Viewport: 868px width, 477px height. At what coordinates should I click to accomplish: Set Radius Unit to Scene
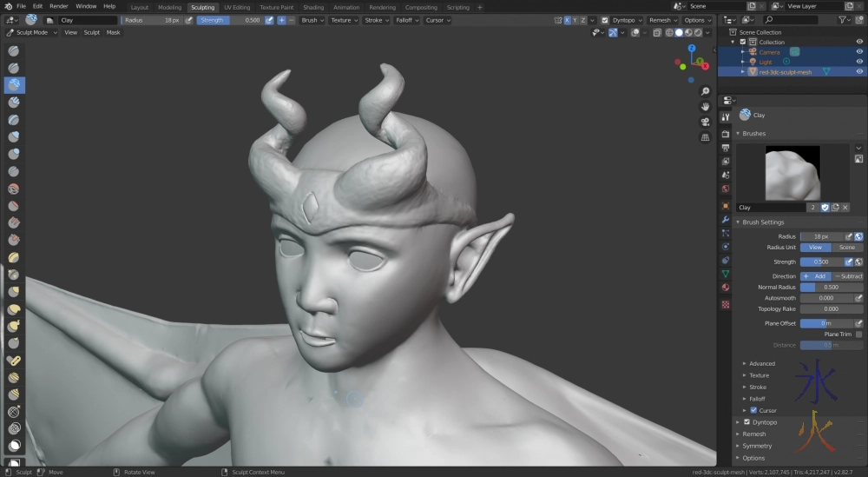tap(846, 248)
